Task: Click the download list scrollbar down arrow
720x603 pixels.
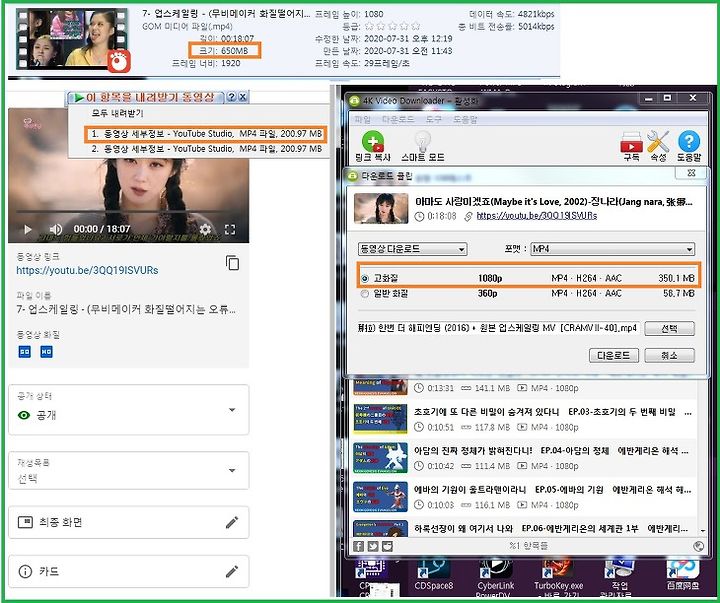Action: [x=703, y=531]
